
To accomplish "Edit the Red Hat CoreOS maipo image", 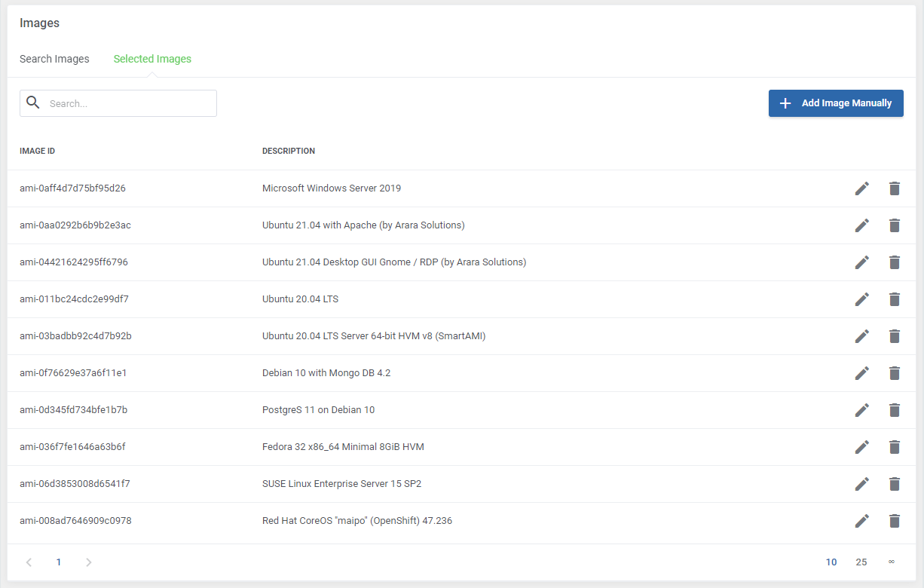I will [862, 520].
